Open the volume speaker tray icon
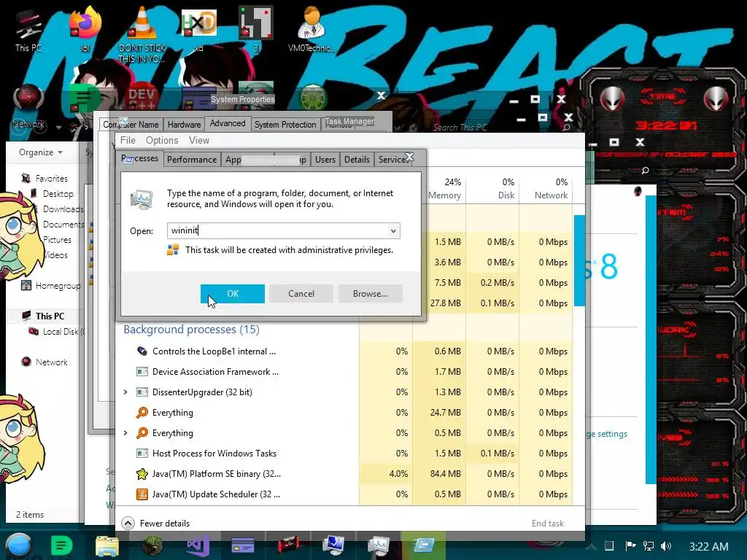 click(666, 546)
